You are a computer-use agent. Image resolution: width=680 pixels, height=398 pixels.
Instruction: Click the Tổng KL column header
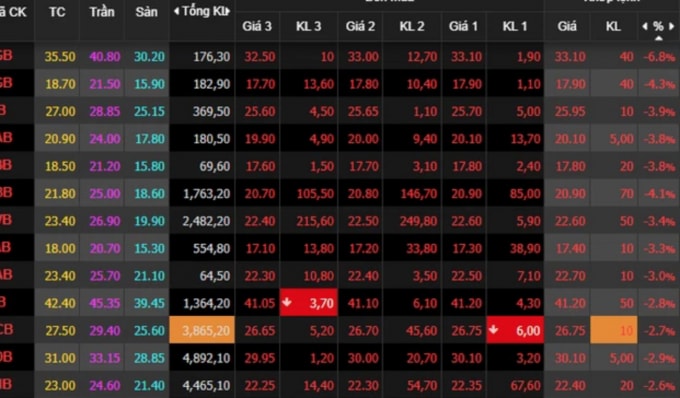coord(202,12)
